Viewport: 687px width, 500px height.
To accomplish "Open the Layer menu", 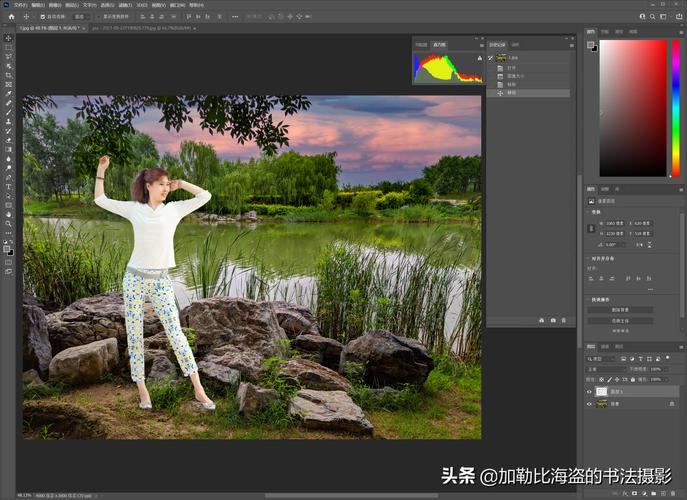I will 72,5.
